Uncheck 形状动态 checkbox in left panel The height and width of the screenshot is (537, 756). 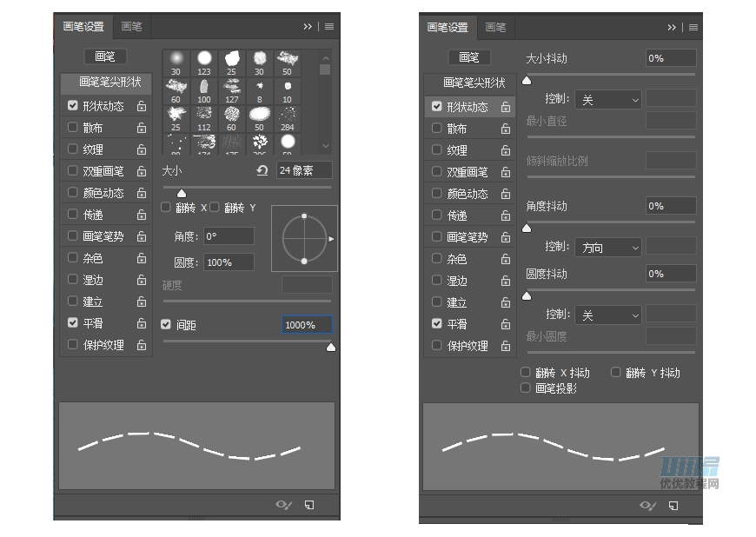(73, 105)
